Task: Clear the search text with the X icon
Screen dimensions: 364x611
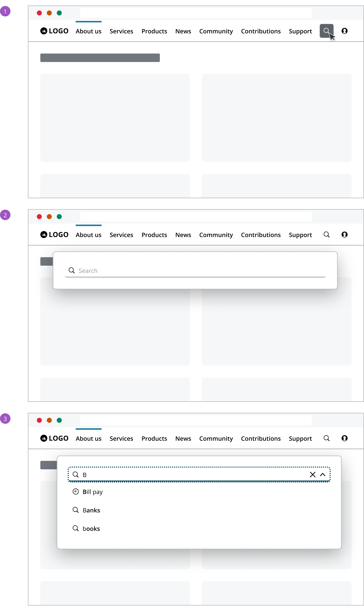Action: click(312, 475)
